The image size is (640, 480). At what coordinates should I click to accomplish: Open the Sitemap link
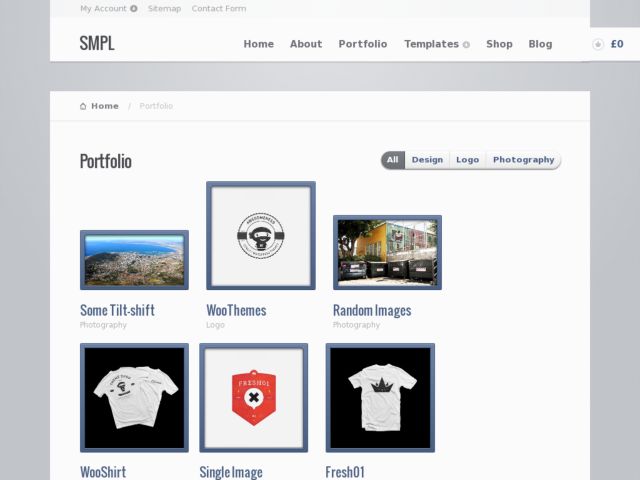(x=164, y=9)
